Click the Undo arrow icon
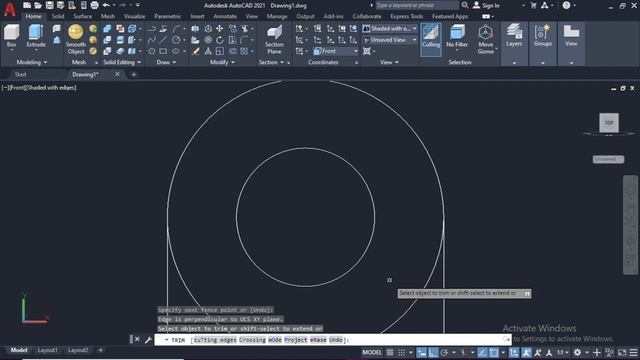The width and height of the screenshot is (640, 360). coord(106,5)
